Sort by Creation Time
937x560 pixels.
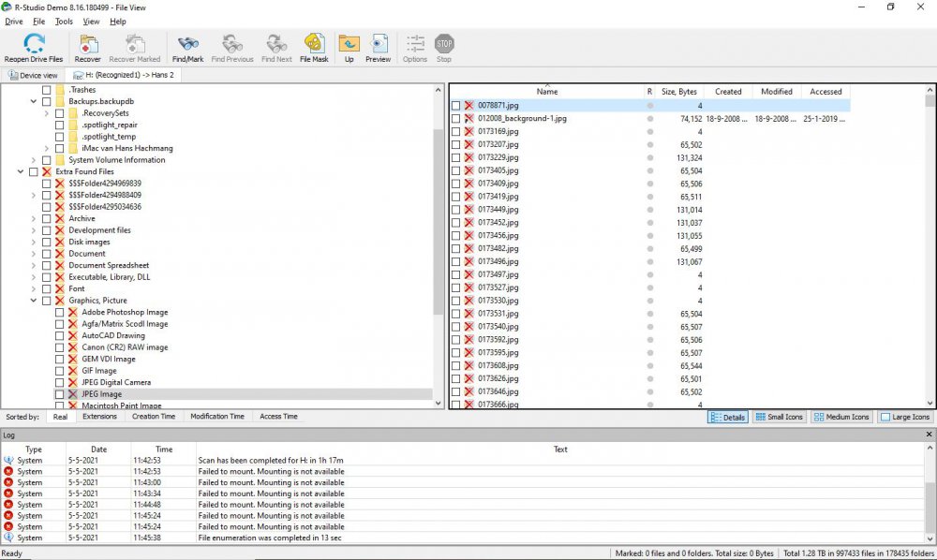pyautogui.click(x=154, y=417)
